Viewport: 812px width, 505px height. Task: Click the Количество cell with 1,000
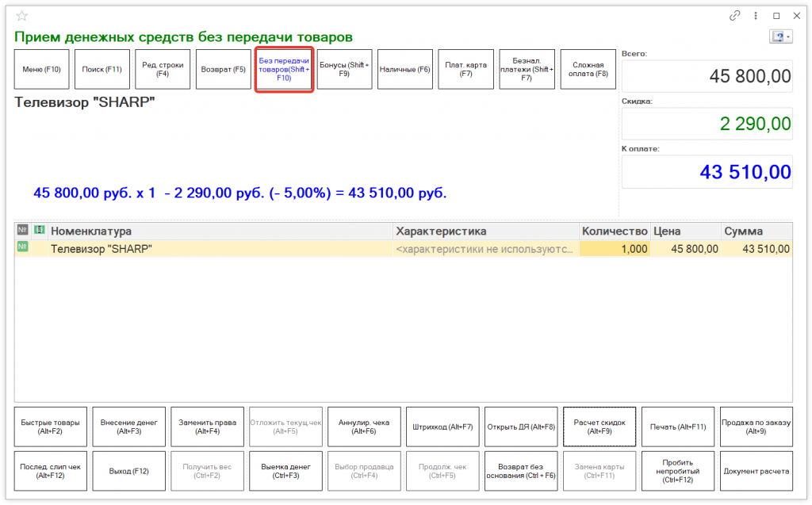coord(615,249)
